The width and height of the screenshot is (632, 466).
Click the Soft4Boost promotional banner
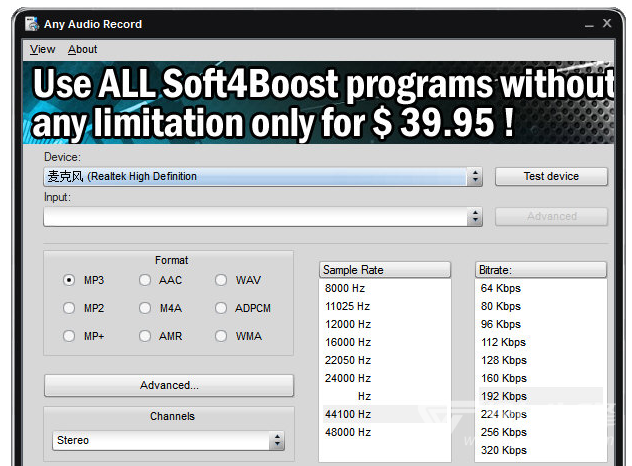(x=318, y=102)
